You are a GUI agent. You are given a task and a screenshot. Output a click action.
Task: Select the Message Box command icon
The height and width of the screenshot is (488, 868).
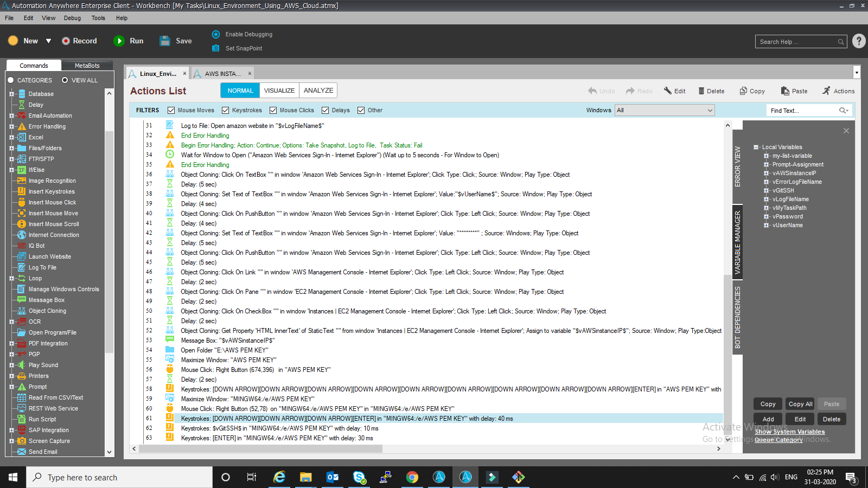[22, 300]
